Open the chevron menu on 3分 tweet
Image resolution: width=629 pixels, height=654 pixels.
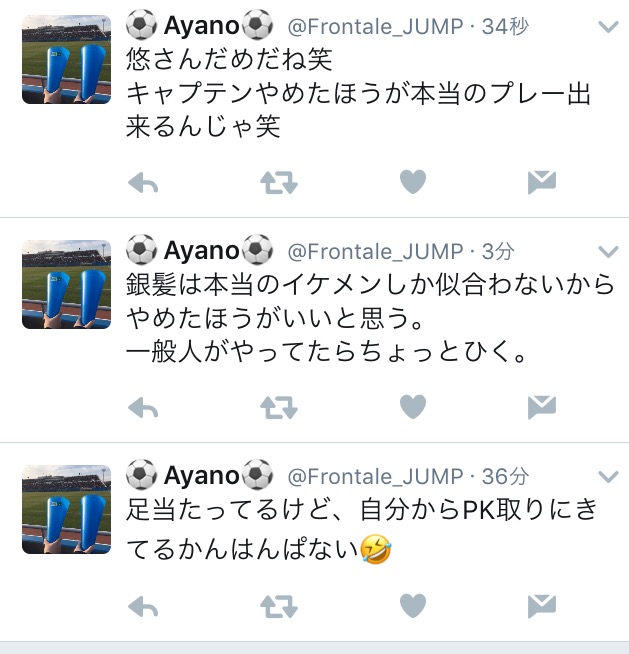[x=608, y=252]
